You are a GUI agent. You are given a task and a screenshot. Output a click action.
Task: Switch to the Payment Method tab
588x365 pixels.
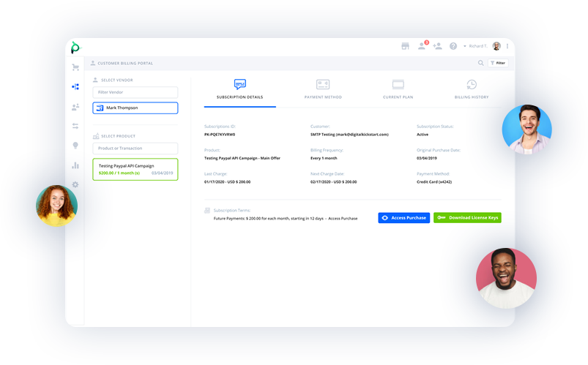tap(323, 89)
